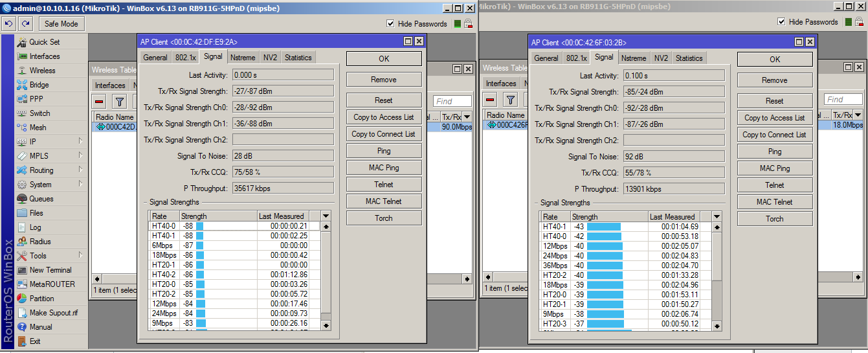Open column dropdown arrow in left Wireless Tables list
Viewport: 868px width, 353px height.
467,117
